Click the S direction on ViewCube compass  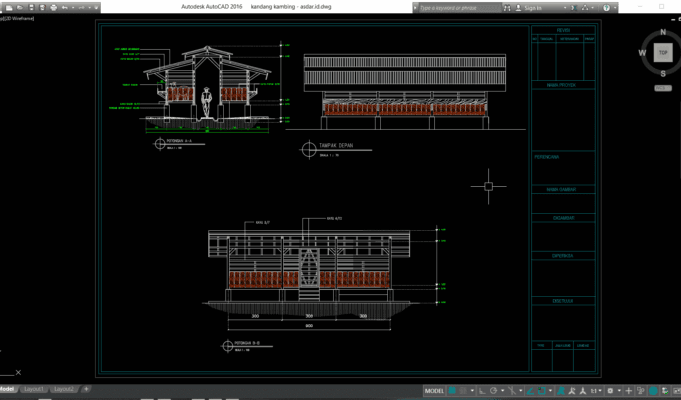click(663, 73)
